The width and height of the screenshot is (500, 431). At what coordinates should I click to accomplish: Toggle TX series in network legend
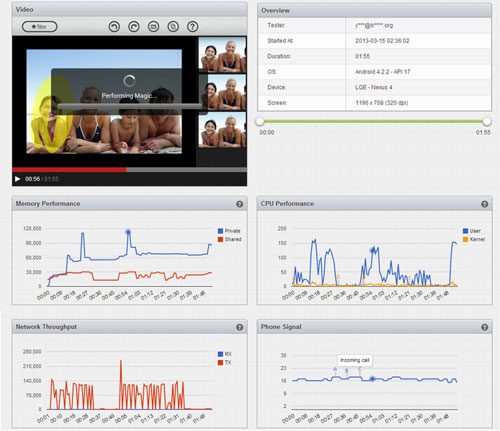(224, 362)
